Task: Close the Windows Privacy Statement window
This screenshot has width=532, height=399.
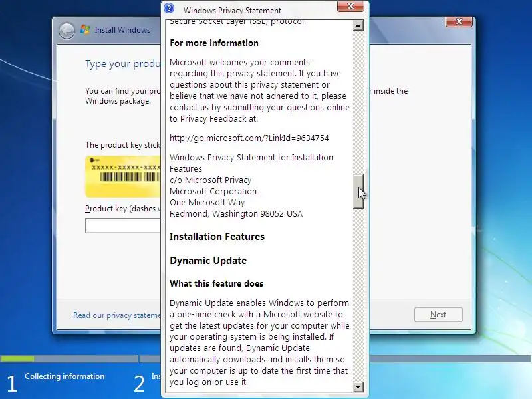Action: coord(350,6)
